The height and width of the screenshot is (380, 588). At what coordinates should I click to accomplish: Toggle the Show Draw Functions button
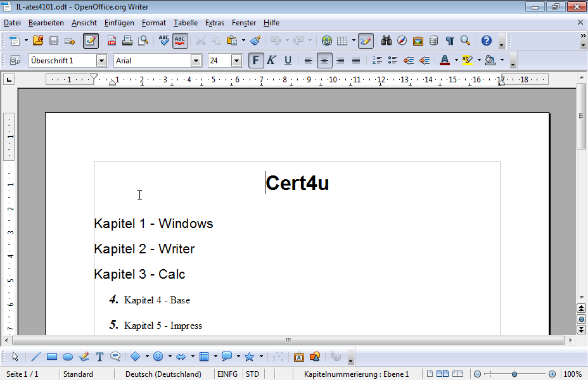click(366, 41)
